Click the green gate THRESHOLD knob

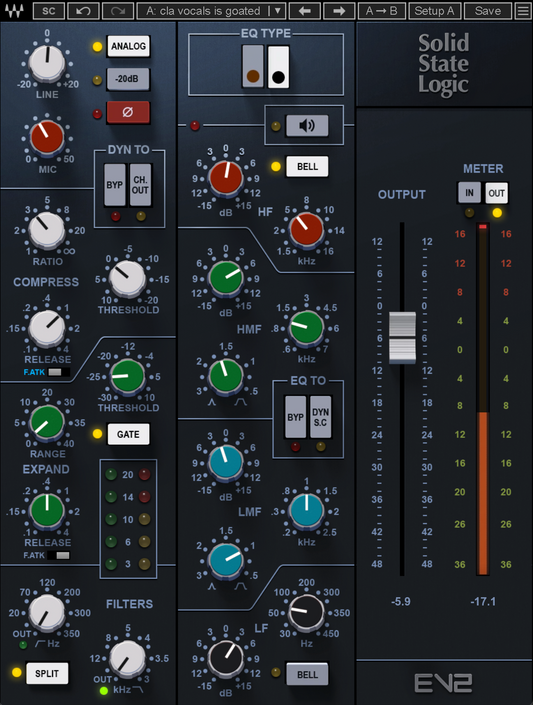point(128,376)
